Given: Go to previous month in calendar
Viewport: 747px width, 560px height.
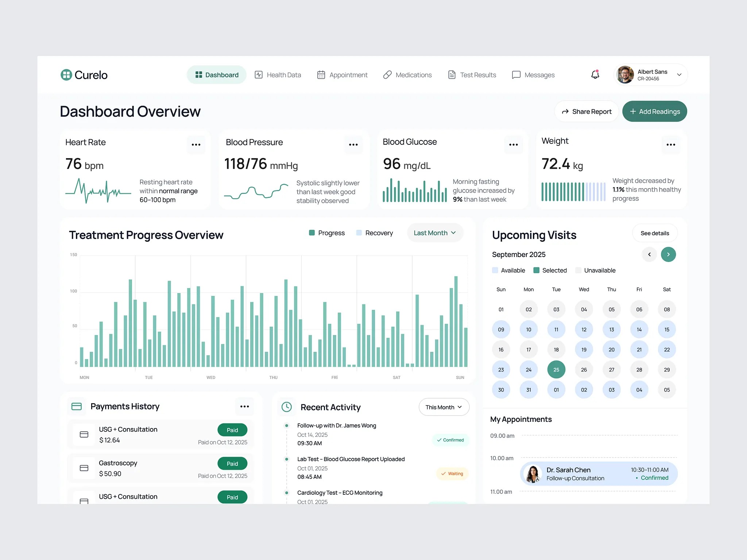Looking at the screenshot, I should tap(649, 254).
